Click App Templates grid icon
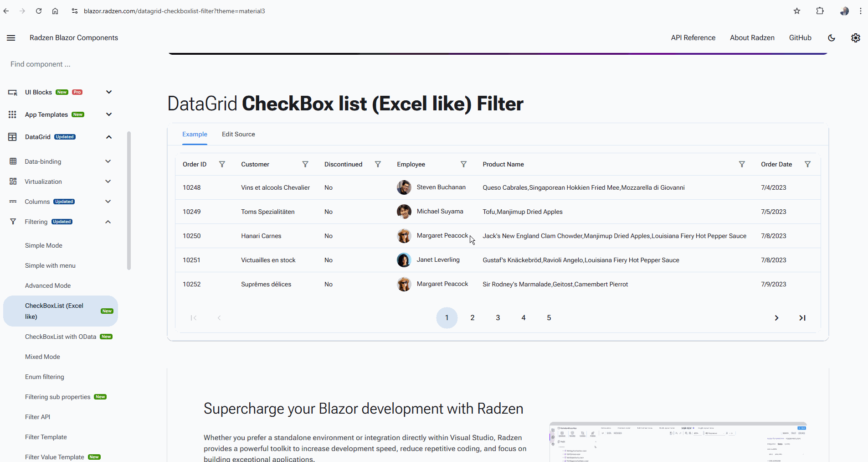 [12, 114]
